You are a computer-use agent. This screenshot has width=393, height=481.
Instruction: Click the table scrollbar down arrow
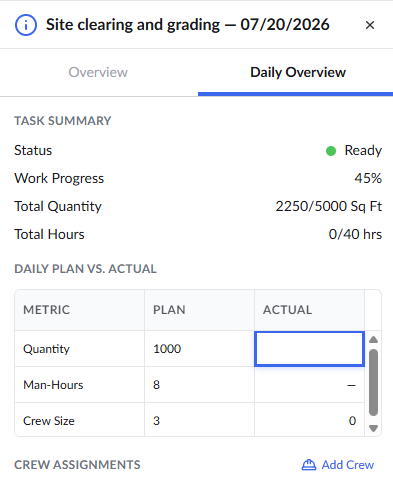[x=373, y=428]
